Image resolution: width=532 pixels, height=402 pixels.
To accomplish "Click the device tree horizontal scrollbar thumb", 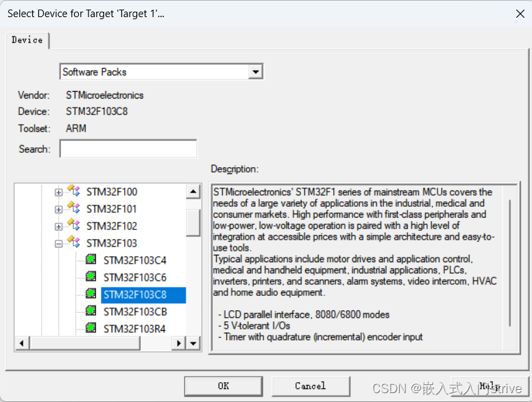I will pyautogui.click(x=85, y=343).
